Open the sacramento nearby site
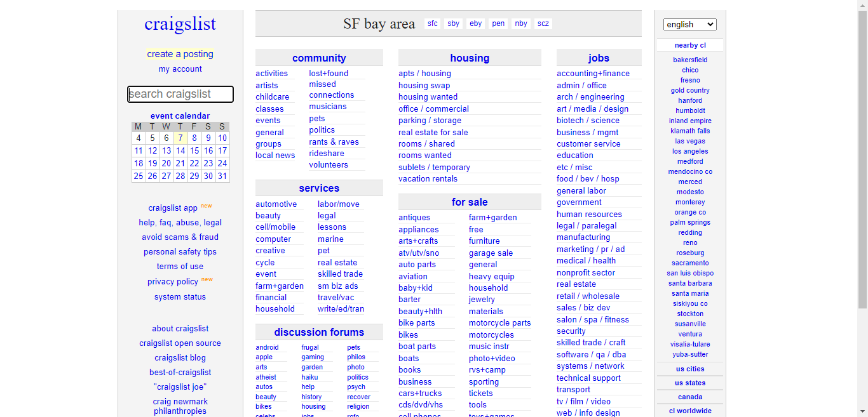 [x=689, y=263]
